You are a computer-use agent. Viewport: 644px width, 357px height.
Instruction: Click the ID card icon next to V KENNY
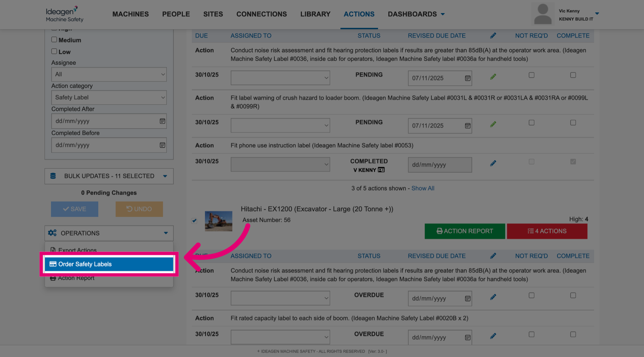coord(381,170)
